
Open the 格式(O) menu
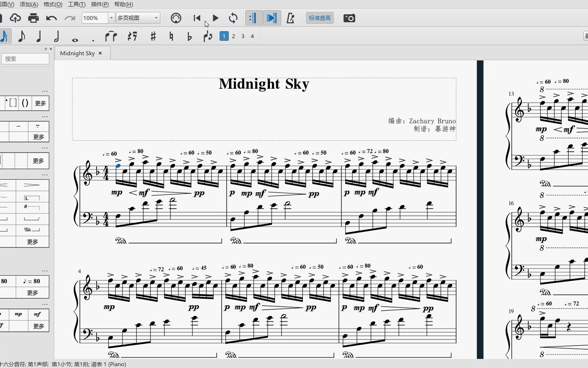(53, 4)
